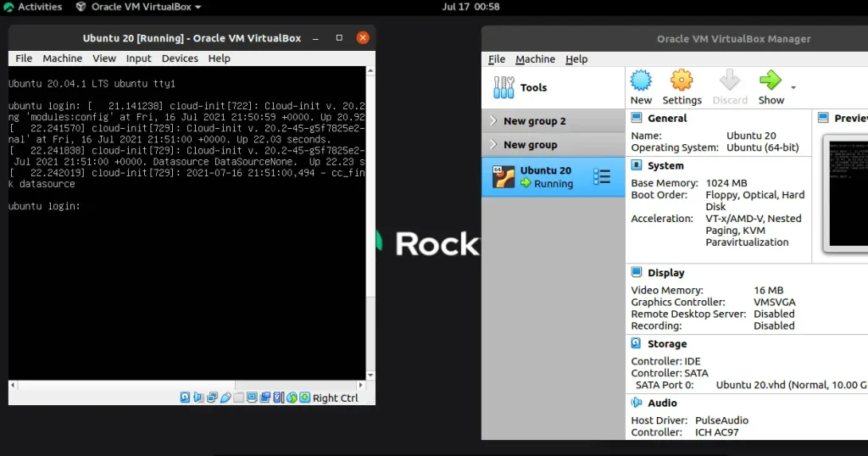Click the VM window scroll-up arrow
868x456 pixels.
coord(370,71)
